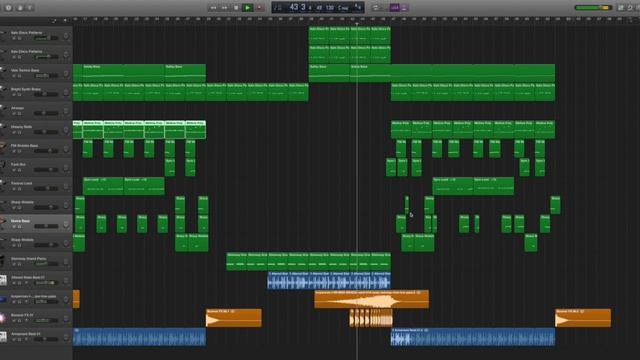Click the Amazoned Beat 01 track icon
640x360 pixels.
tap(3, 337)
